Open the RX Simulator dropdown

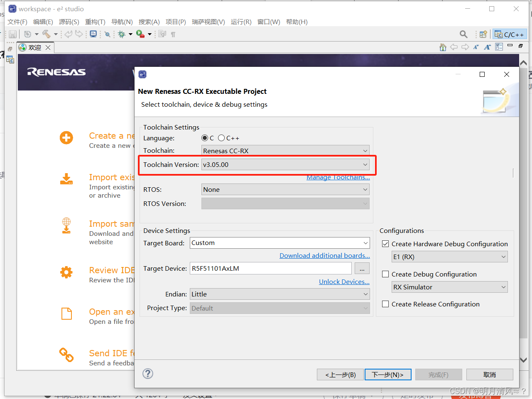tap(450, 287)
